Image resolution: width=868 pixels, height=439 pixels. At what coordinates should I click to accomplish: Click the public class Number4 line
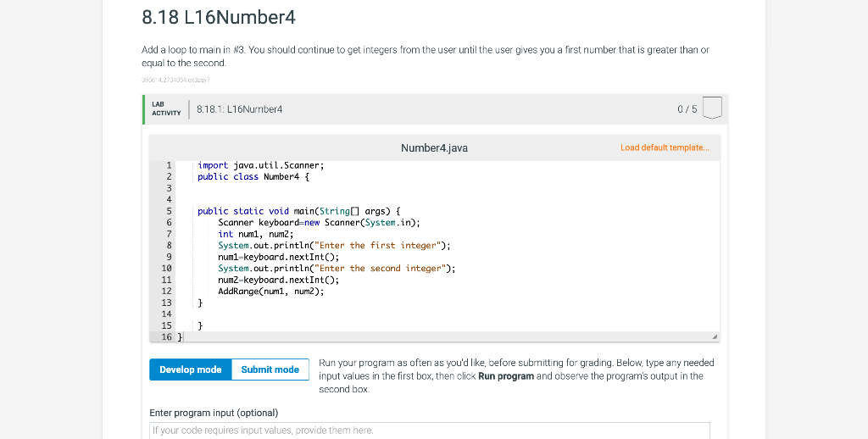click(x=253, y=176)
